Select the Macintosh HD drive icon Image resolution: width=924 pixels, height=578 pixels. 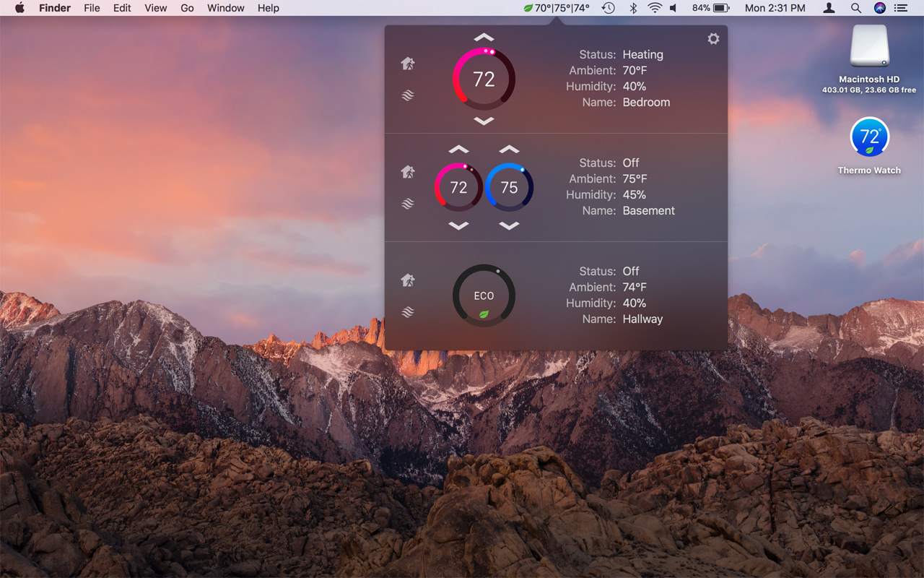(x=869, y=47)
